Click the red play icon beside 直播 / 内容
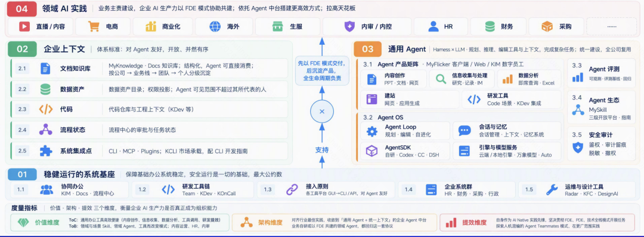Viewport: 644px width, 237px height. pyautogui.click(x=24, y=27)
